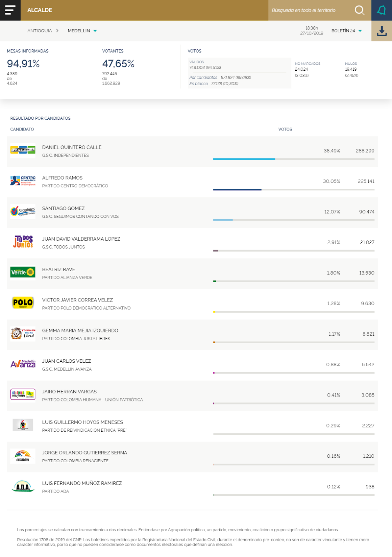Go to the Antioquia breadcrumb

click(x=40, y=31)
